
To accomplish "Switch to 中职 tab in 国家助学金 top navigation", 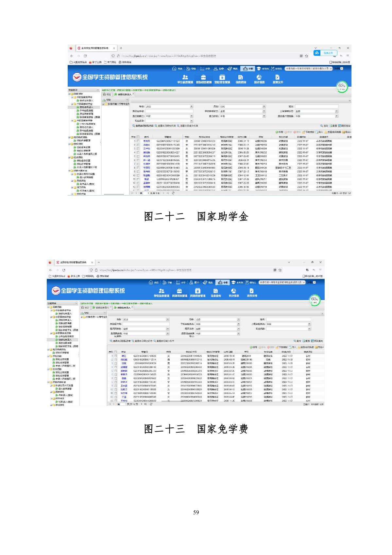I will coord(248,69).
